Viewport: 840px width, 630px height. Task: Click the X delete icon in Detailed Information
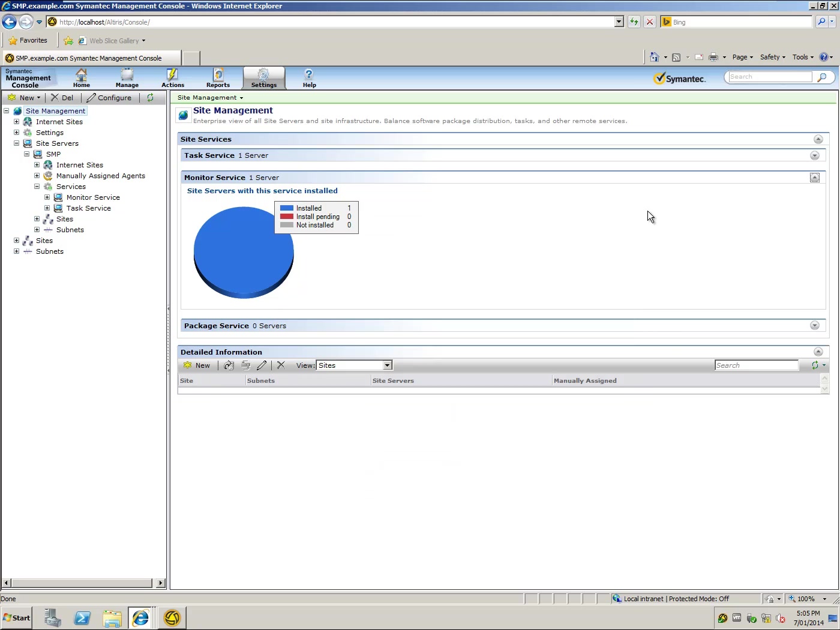click(281, 365)
